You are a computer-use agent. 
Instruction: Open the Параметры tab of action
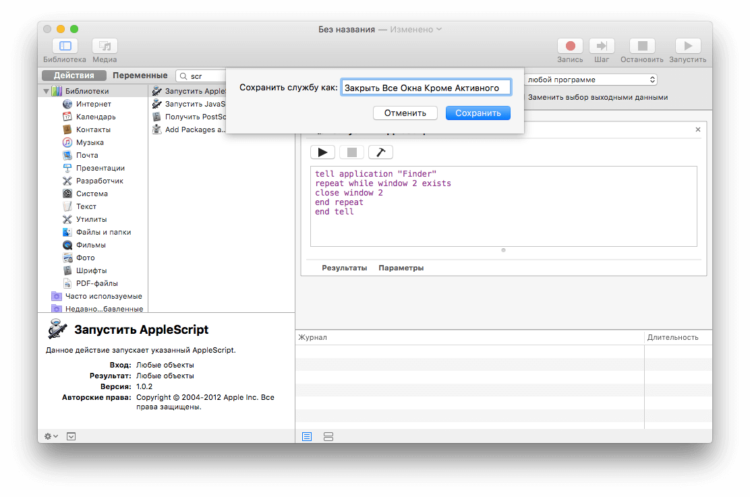coord(401,268)
